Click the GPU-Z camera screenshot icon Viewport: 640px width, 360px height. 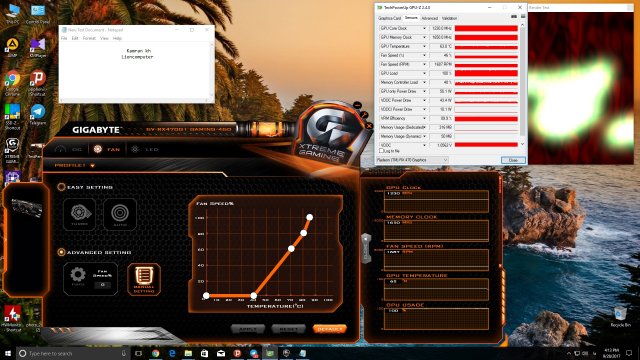coord(514,17)
